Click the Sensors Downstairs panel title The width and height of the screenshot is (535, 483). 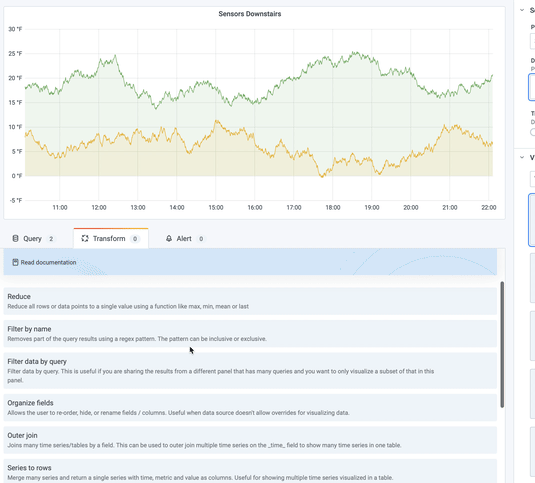click(250, 14)
